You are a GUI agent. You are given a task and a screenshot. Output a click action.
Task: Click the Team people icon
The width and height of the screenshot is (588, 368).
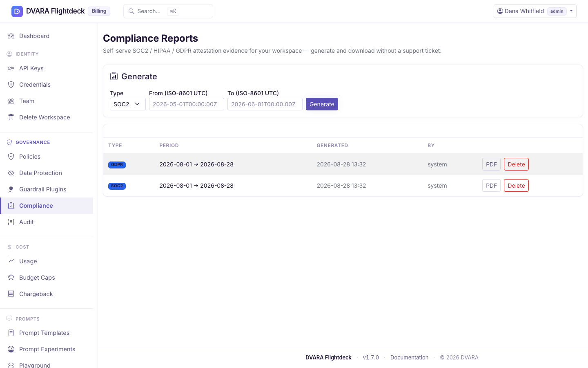(11, 101)
